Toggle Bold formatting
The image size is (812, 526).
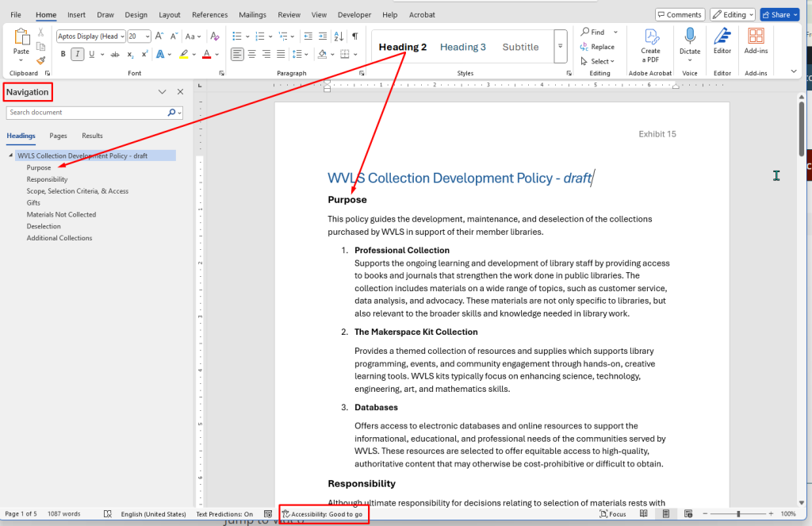63,54
